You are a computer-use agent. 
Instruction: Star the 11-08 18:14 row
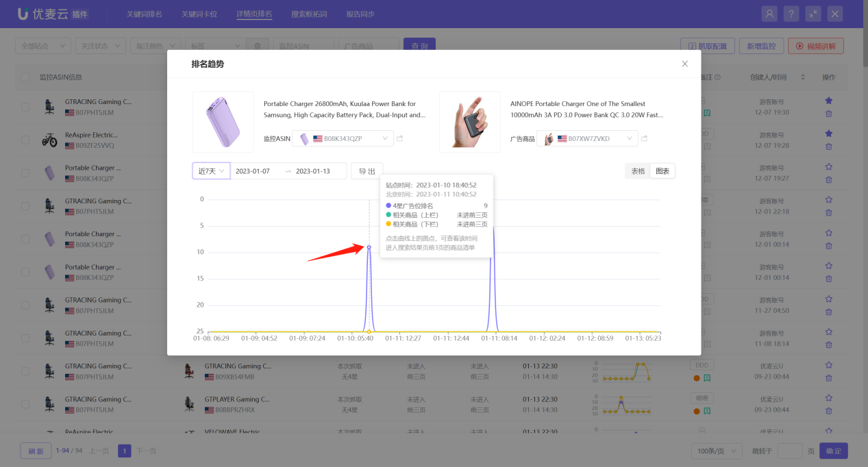828,332
